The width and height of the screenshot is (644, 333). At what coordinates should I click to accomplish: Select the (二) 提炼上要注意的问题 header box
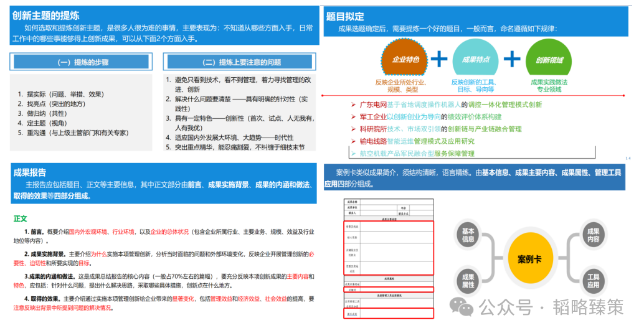[239, 62]
